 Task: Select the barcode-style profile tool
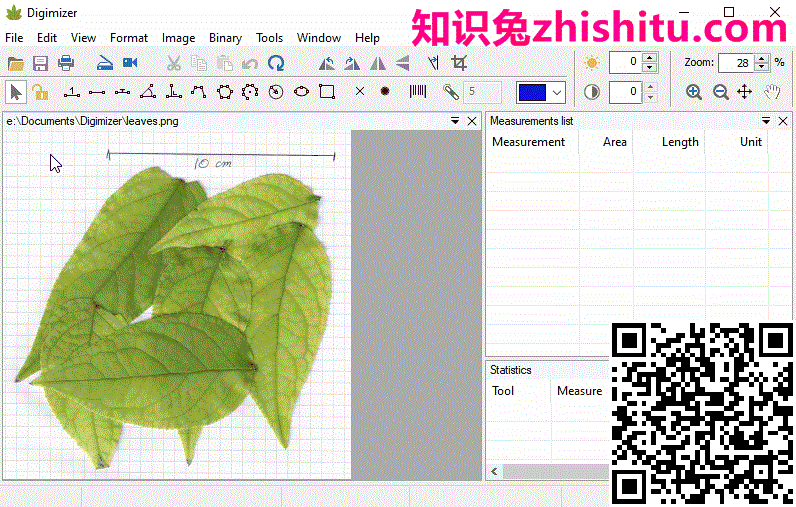[418, 91]
